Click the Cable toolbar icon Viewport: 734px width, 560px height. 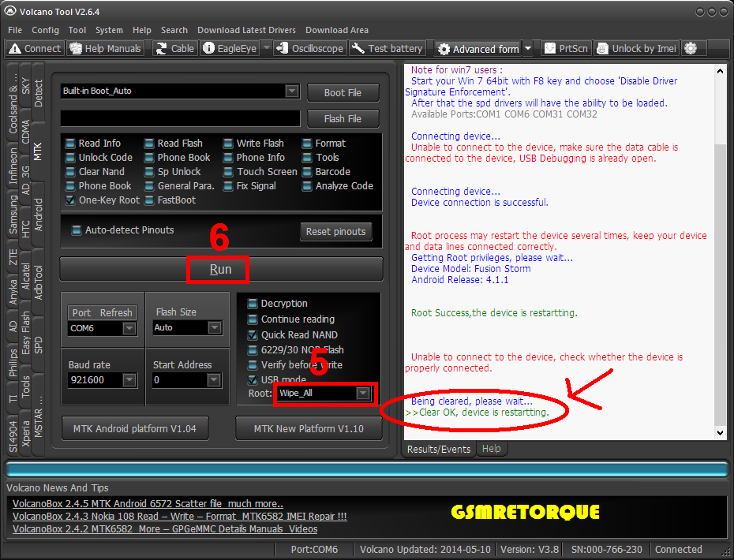[174, 48]
